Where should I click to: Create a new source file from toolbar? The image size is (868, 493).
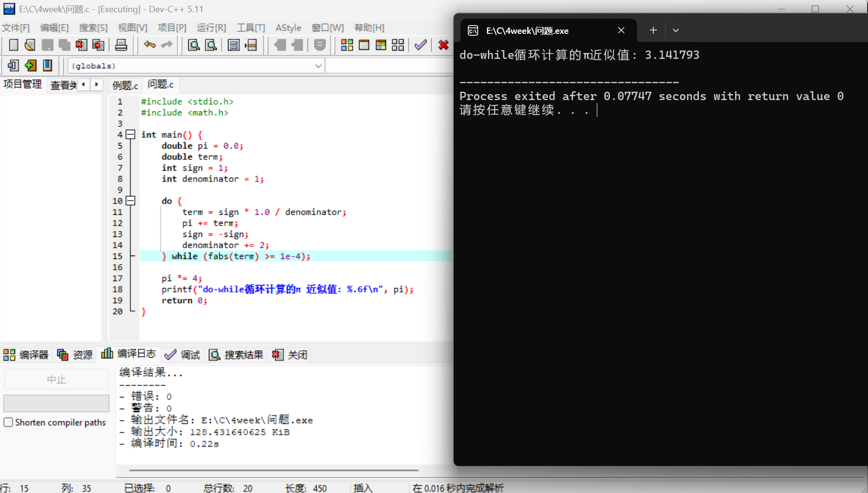pyautogui.click(x=14, y=45)
